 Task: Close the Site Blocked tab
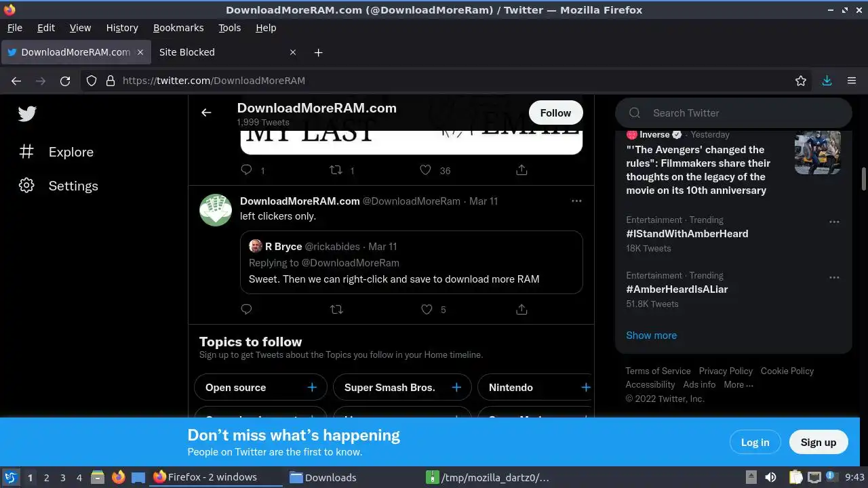coord(293,52)
